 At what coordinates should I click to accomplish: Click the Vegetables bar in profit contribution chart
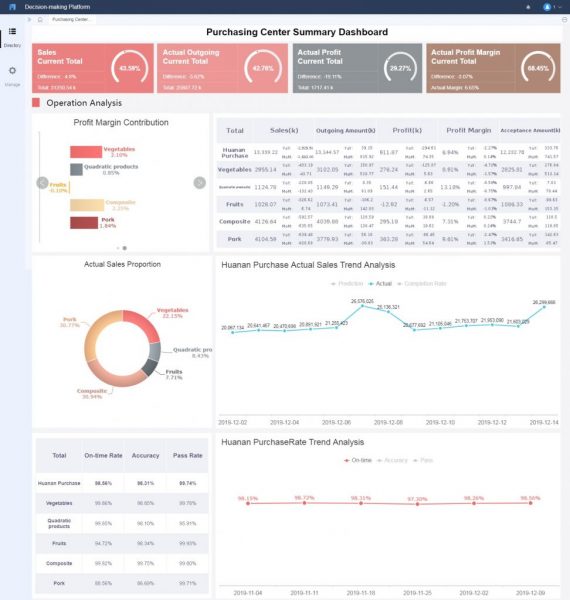[86, 152]
